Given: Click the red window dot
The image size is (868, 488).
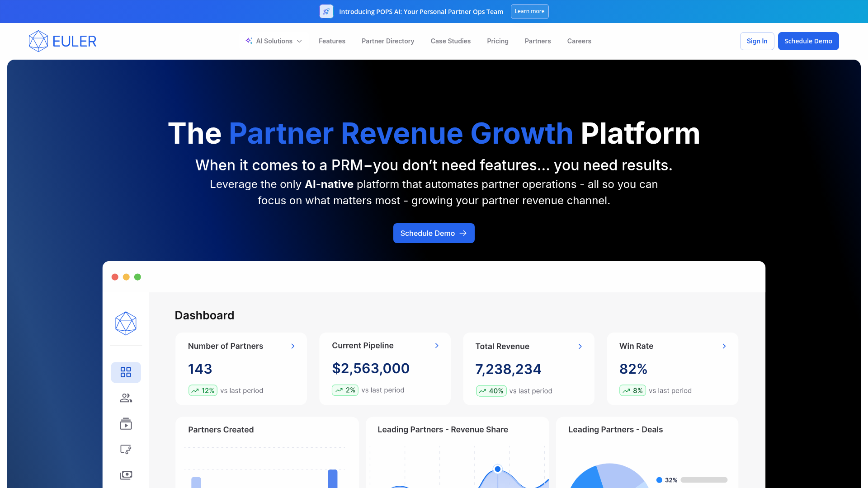Looking at the screenshot, I should click(x=115, y=277).
